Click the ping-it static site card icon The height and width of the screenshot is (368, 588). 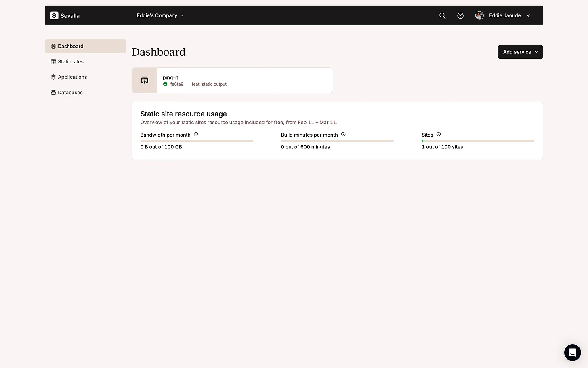[145, 80]
